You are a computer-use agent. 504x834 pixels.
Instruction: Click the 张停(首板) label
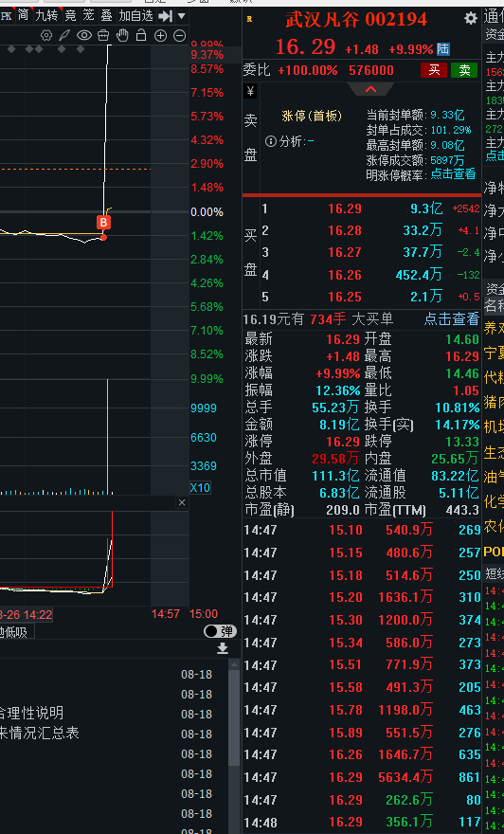click(x=312, y=116)
